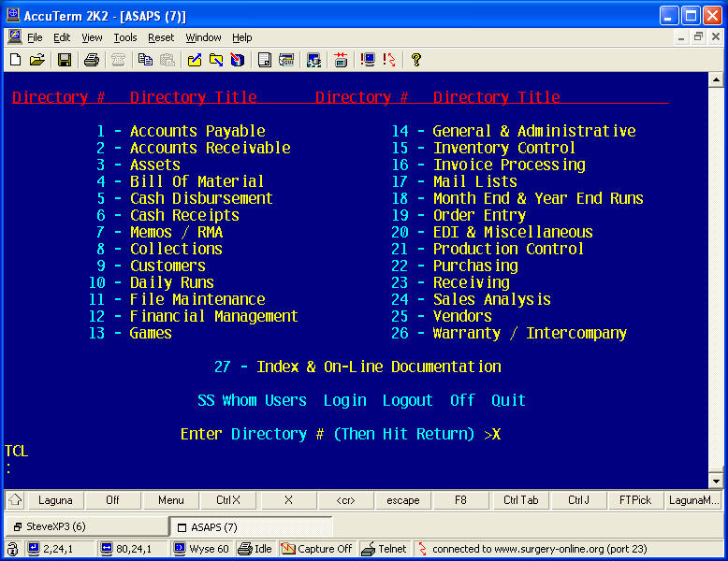The height and width of the screenshot is (561, 728).
Task: Click the Open folder toolbar icon
Action: coord(37,60)
